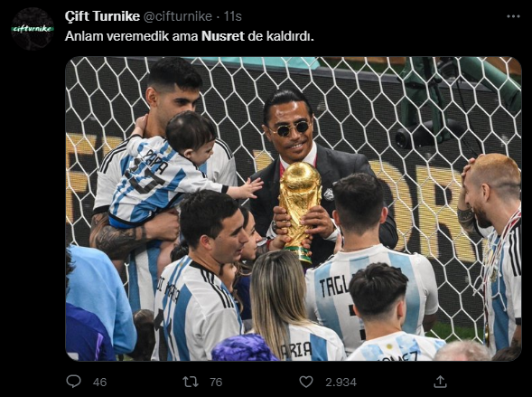This screenshot has height=397, width=532.
Task: Open the more options ellipsis menu
Action: pyautogui.click(x=513, y=16)
